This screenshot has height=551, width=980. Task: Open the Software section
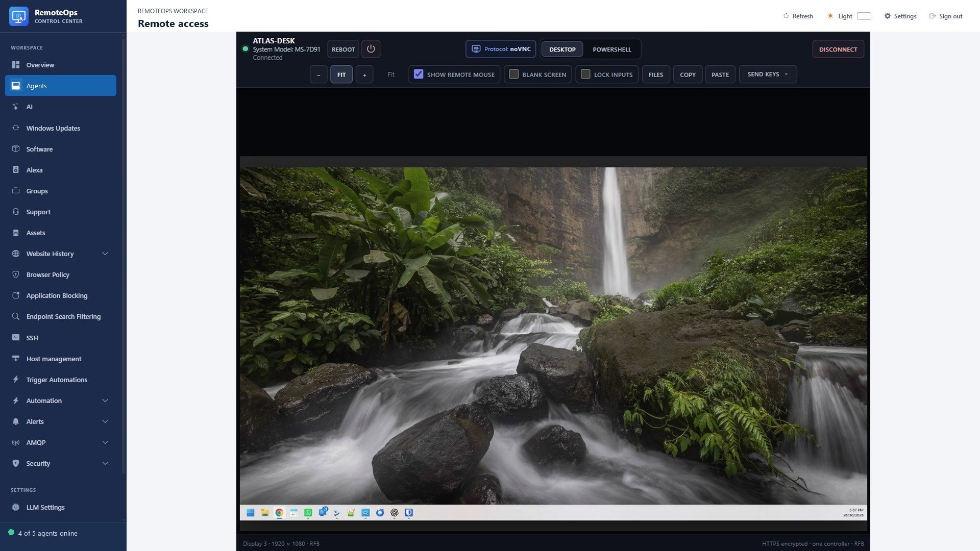point(61,149)
